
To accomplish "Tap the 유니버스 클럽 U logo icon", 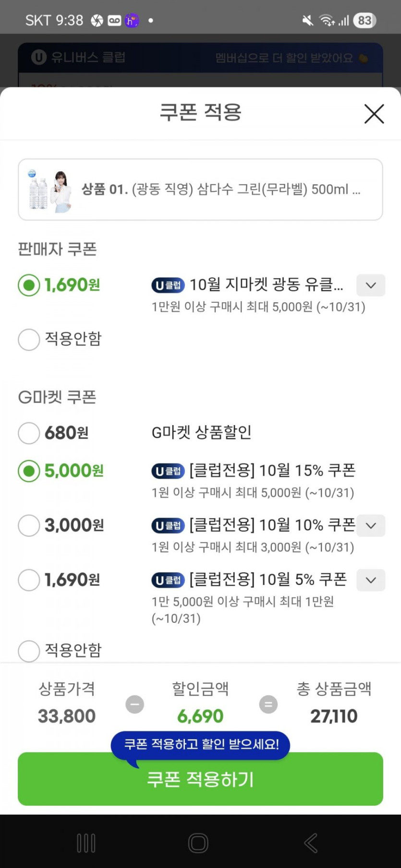I will tap(39, 58).
